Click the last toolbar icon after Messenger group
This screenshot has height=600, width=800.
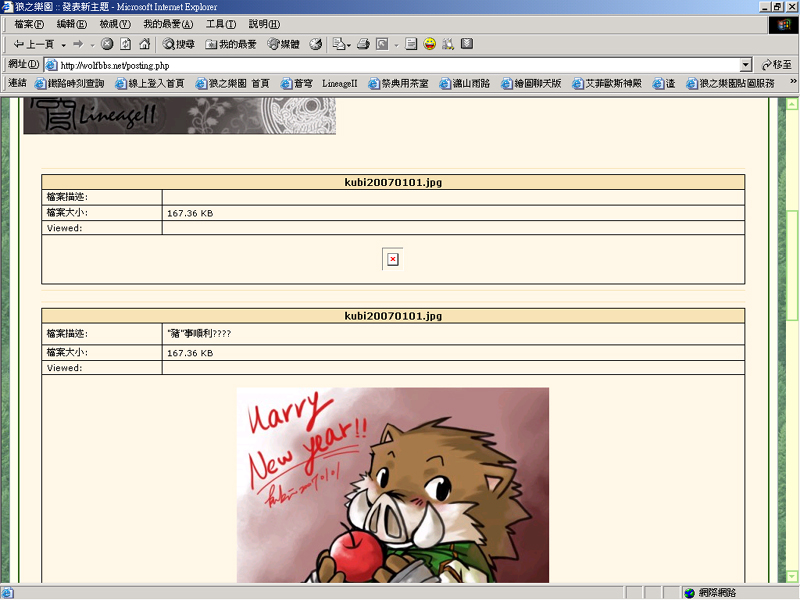click(x=467, y=44)
